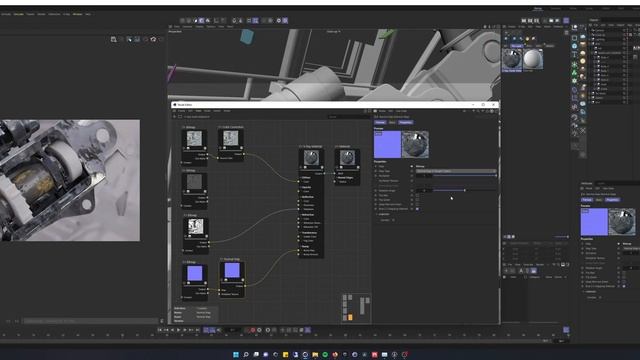The image size is (640, 360).
Task: Click the yellow light icon in right palette
Action: pyautogui.click(x=583, y=61)
